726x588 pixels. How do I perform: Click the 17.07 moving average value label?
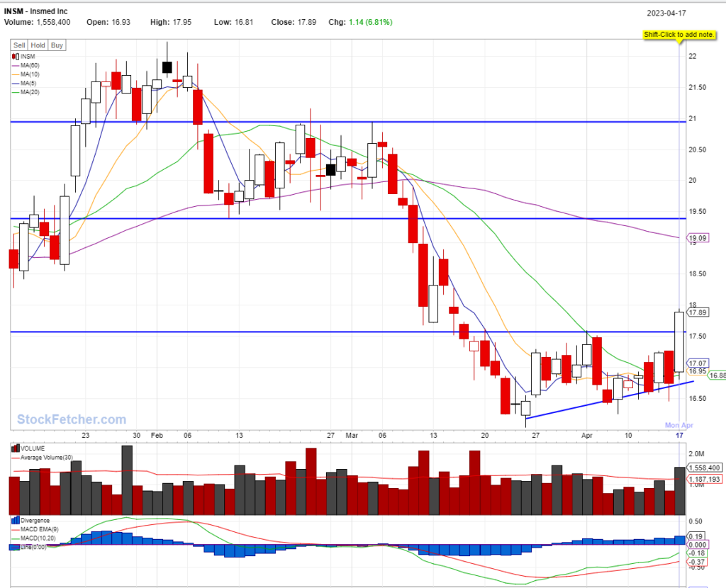tap(698, 363)
